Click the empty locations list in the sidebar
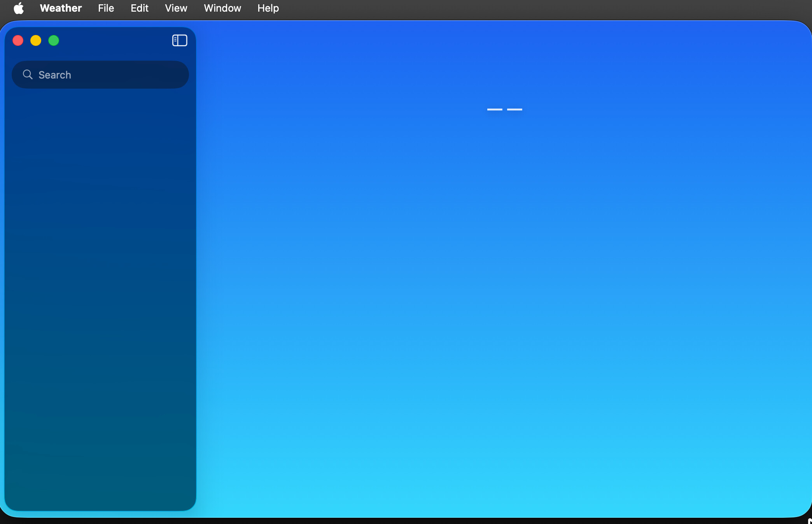The height and width of the screenshot is (524, 812). [x=100, y=272]
